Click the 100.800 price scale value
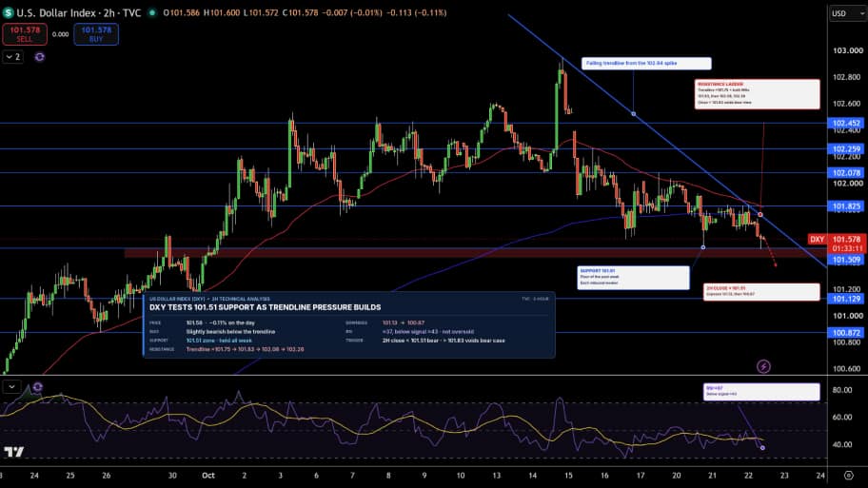The height and width of the screenshot is (488, 868). pos(847,342)
